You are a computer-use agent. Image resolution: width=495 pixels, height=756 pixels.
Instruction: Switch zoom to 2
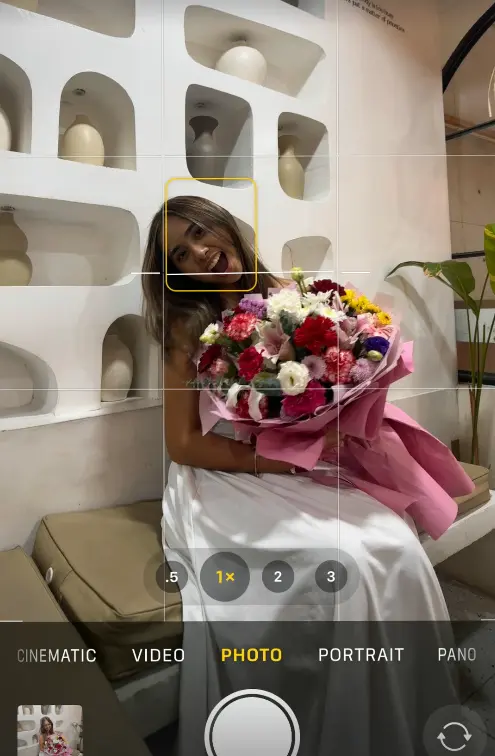278,577
